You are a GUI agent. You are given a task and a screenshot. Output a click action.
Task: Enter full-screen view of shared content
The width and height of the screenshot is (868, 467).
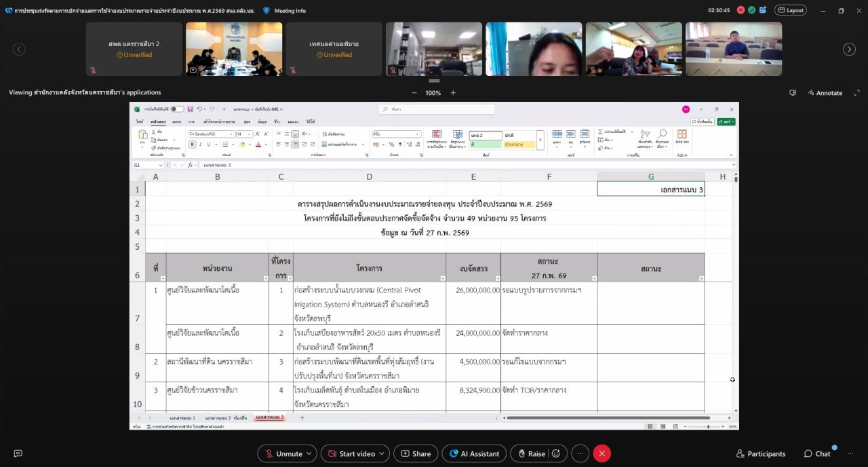click(856, 93)
